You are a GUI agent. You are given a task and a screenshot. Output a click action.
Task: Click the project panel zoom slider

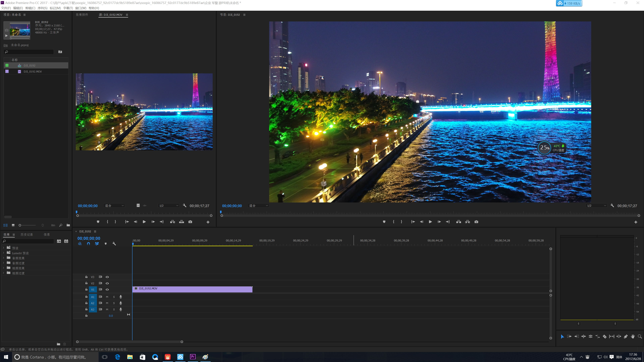(x=20, y=225)
